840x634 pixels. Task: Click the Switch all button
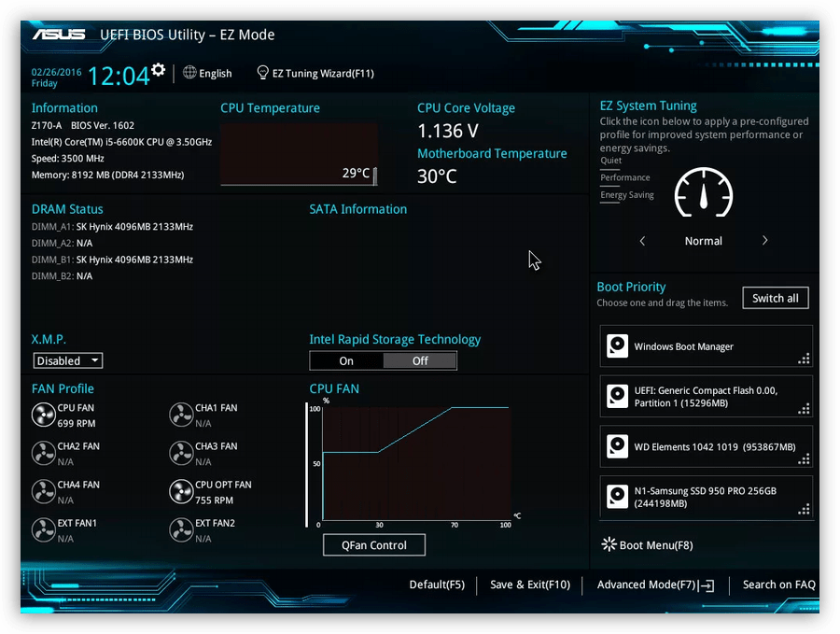coord(776,298)
